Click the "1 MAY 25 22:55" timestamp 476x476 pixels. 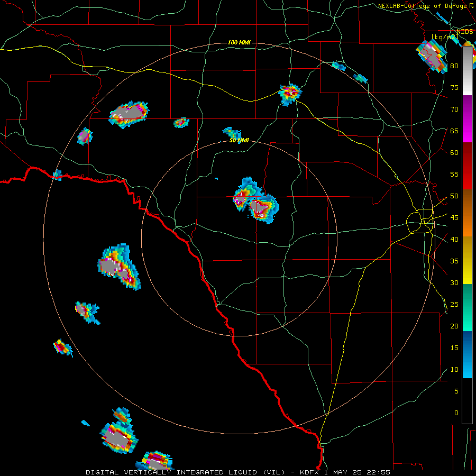tap(357, 472)
